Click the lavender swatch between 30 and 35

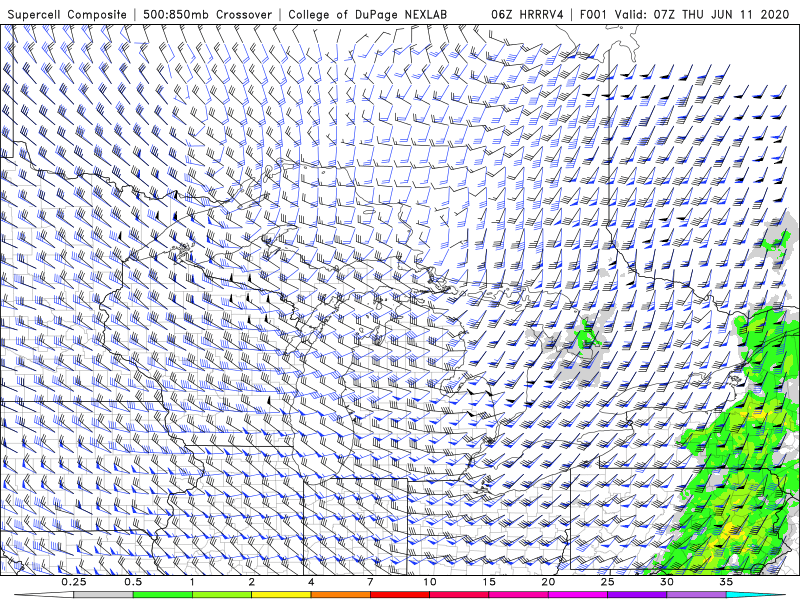[x=696, y=595]
